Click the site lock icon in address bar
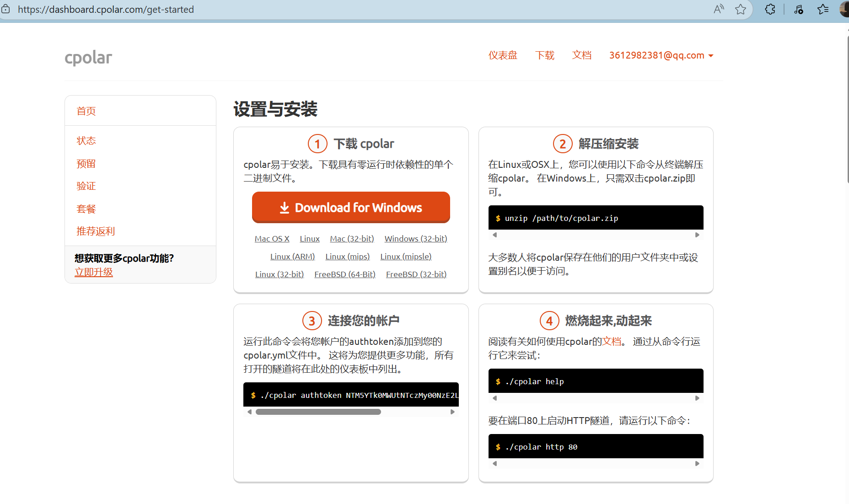Screen dimensions: 849x504 [5, 9]
